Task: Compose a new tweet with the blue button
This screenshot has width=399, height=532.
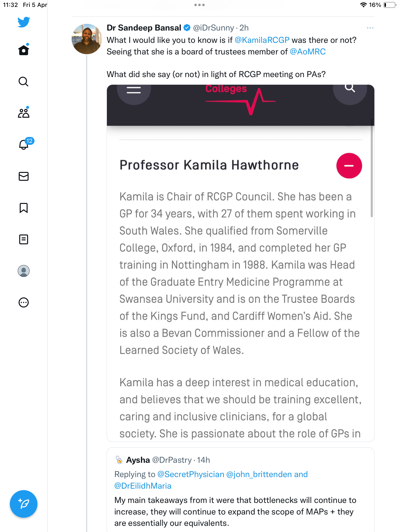Action: click(24, 504)
